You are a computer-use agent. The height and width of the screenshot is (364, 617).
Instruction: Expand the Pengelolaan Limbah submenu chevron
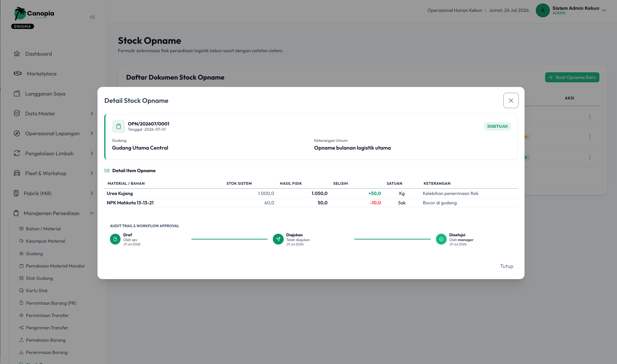point(92,153)
